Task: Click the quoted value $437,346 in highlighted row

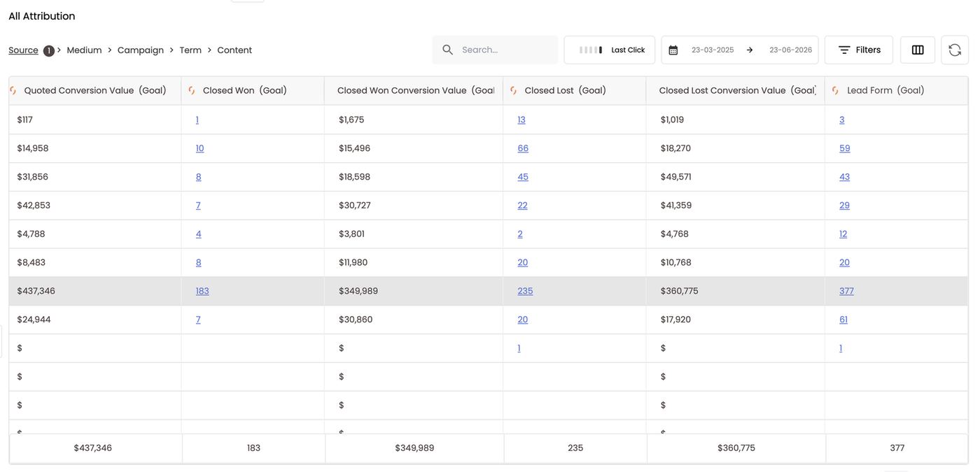Action: pyautogui.click(x=36, y=291)
